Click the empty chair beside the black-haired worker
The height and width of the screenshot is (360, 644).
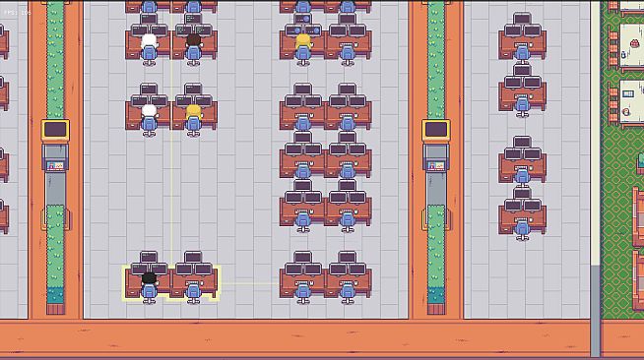click(193, 292)
